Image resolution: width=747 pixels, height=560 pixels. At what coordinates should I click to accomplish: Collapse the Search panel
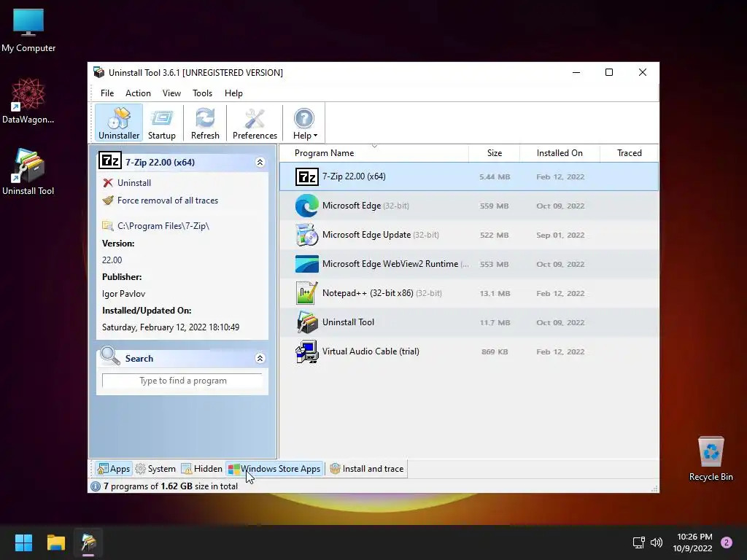point(260,358)
